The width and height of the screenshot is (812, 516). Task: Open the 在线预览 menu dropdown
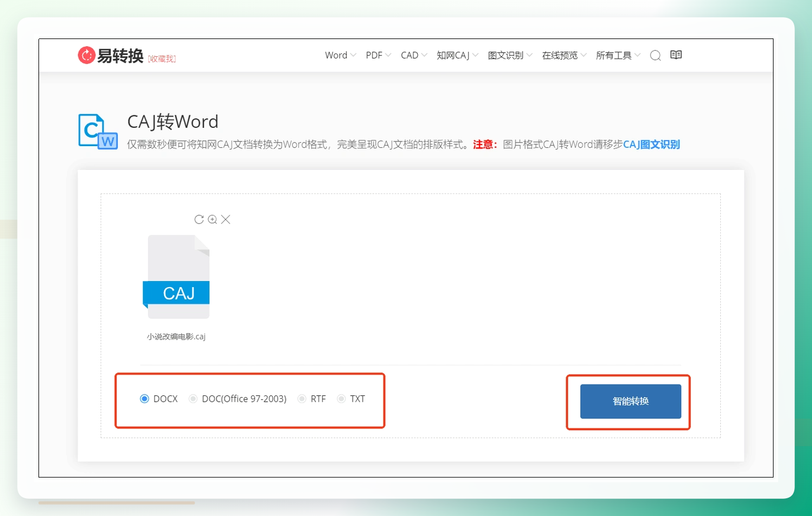[x=564, y=55]
